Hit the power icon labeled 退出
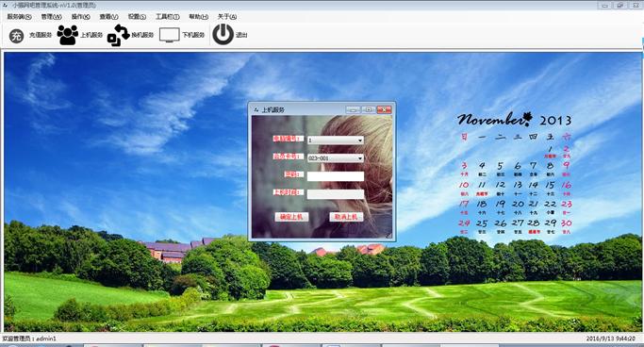Viewport: 644px width, 347px height. 223,35
